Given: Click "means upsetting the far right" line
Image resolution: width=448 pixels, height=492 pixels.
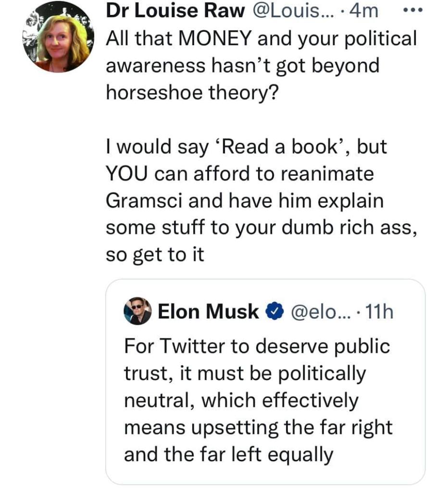Looking at the screenshot, I should (258, 427).
